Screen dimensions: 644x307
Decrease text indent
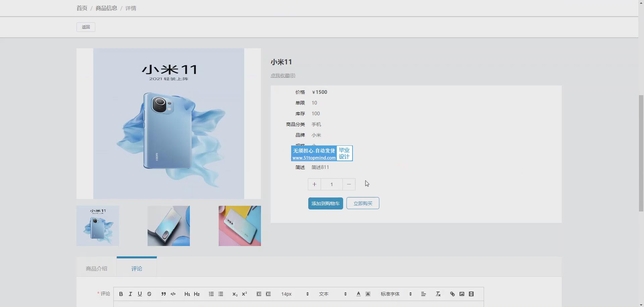click(259, 294)
